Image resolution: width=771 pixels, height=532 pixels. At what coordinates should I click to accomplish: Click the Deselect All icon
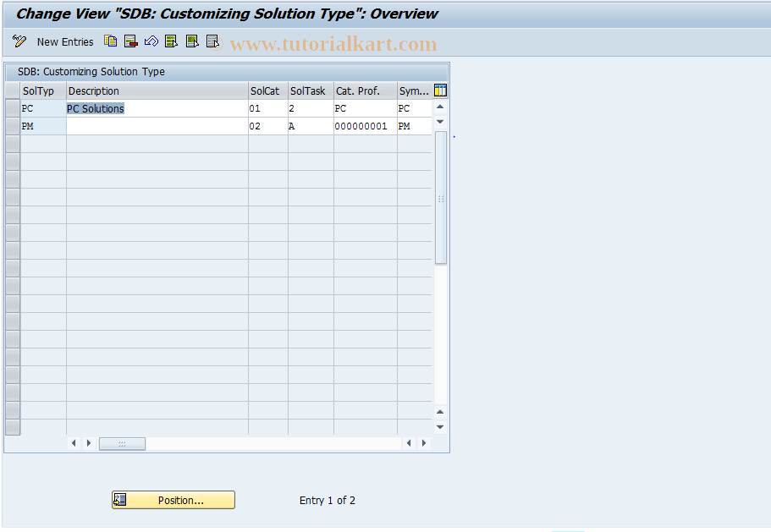click(212, 41)
